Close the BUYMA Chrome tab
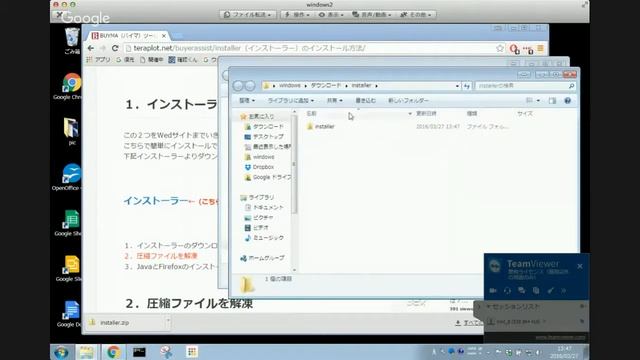Screen dimensions: 640x360 [164, 36]
